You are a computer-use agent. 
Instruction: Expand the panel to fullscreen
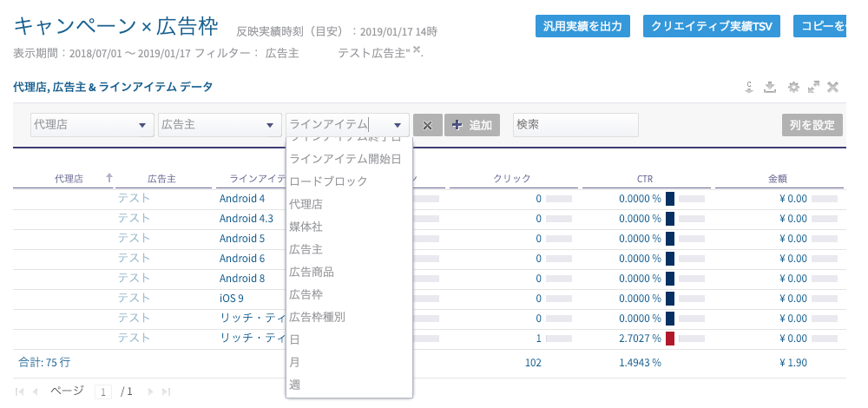(813, 87)
